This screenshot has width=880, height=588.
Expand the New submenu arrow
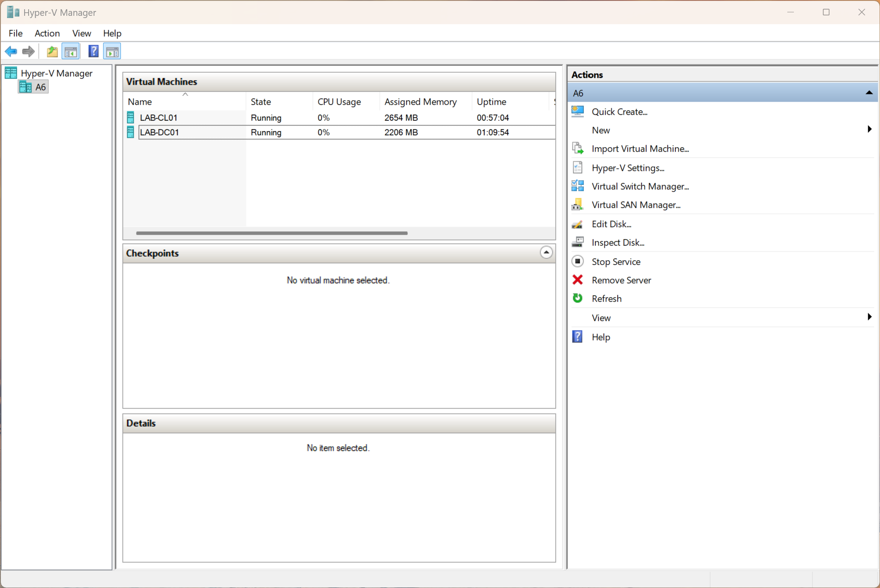(869, 130)
